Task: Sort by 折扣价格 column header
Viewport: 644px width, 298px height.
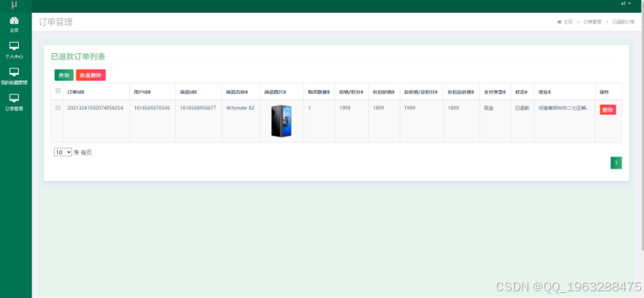Action: click(384, 92)
